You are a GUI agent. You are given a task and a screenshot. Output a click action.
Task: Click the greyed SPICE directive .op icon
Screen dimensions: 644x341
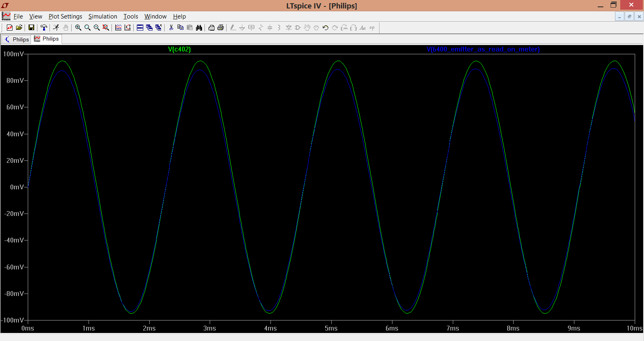click(x=372, y=27)
